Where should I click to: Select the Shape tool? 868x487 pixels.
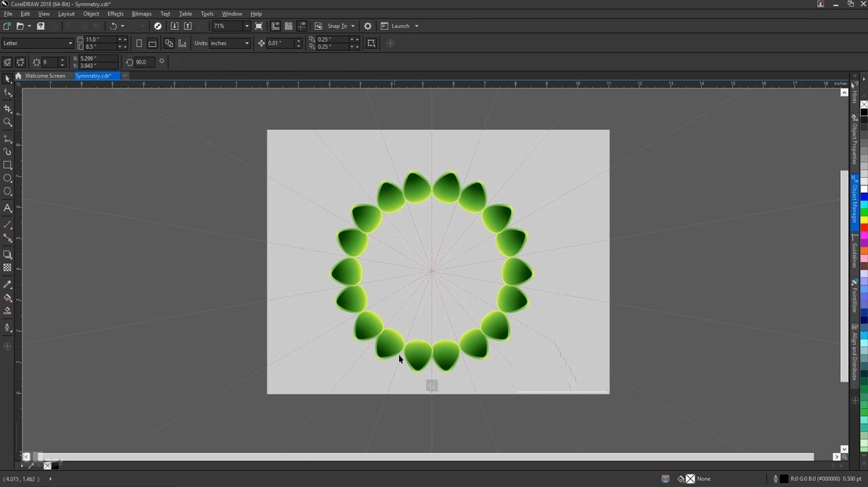point(7,93)
